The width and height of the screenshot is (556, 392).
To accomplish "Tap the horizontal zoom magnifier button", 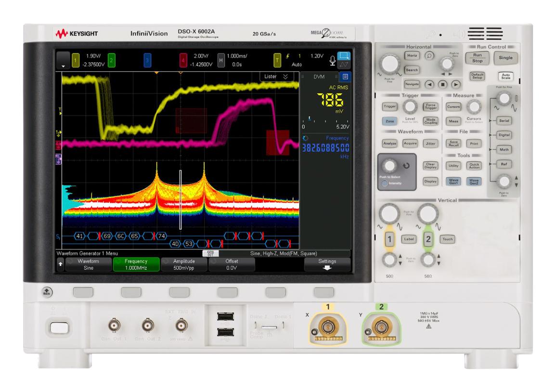I will click(429, 56).
